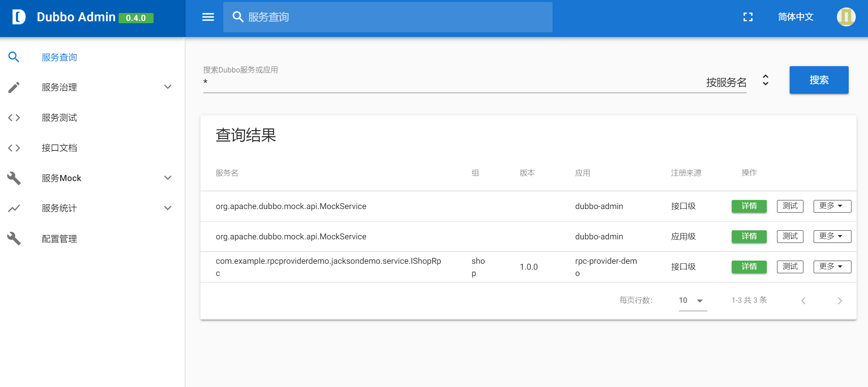Click 测试 for interface-level MockService row
The width and height of the screenshot is (868, 387).
790,206
